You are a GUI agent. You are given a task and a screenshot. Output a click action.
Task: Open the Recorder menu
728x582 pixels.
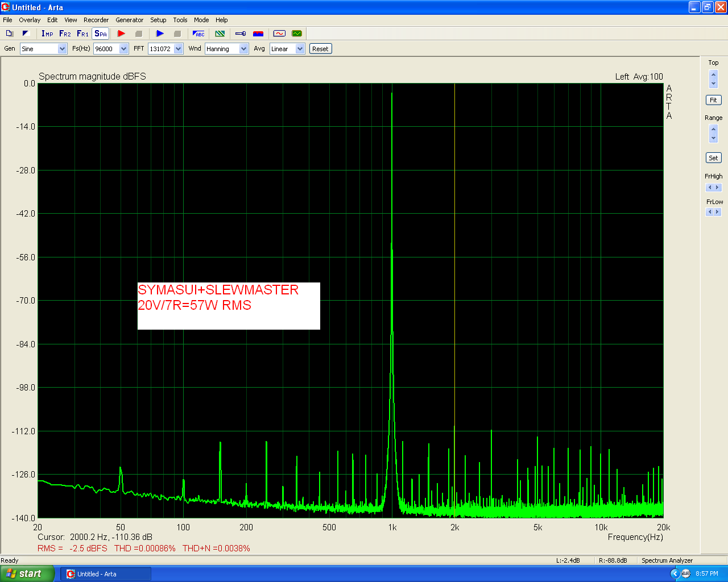pyautogui.click(x=96, y=20)
